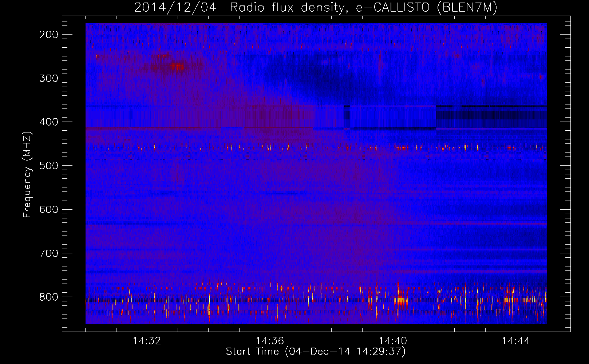The height and width of the screenshot is (364, 589).
Task: Click the 700 frequency tick label
Action: pos(49,253)
